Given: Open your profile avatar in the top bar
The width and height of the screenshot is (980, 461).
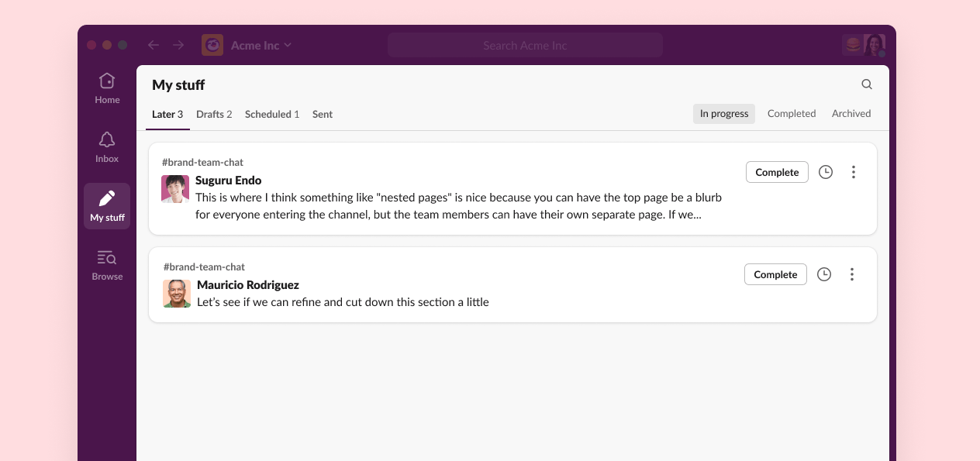Looking at the screenshot, I should pyautogui.click(x=875, y=44).
